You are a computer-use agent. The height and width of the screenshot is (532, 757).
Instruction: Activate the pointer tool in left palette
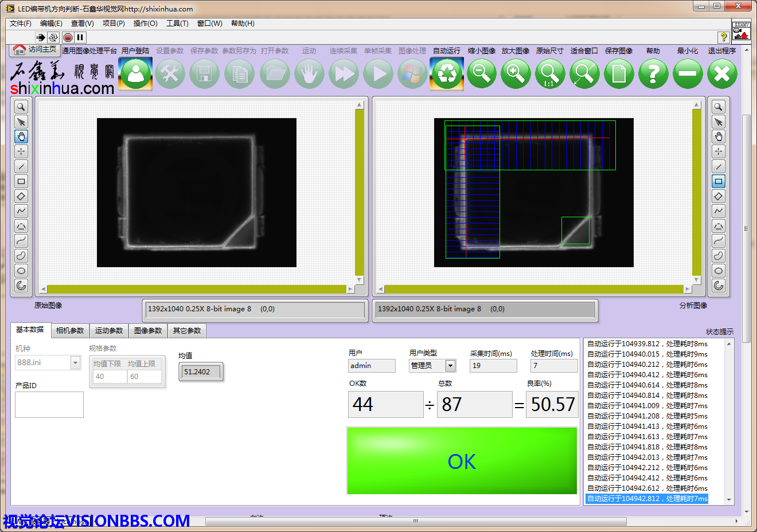[21, 122]
